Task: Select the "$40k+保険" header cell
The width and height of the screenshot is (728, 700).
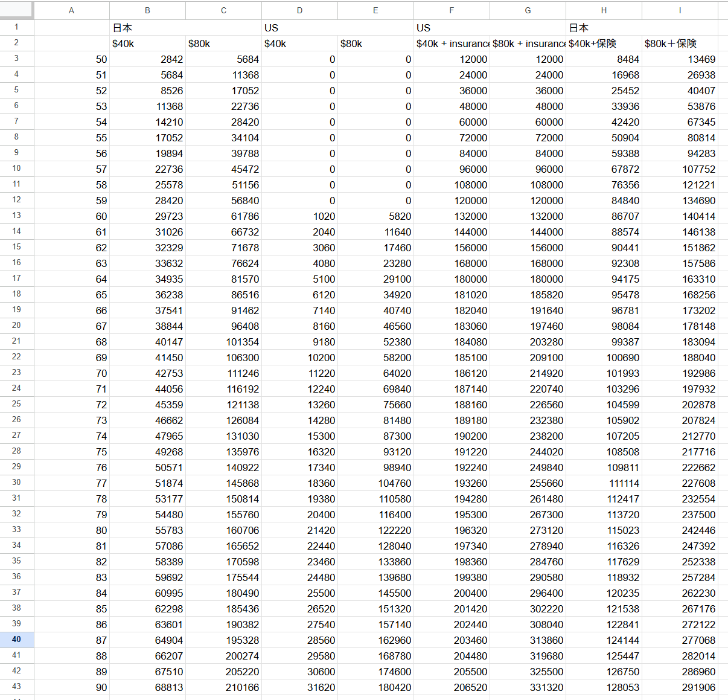Action: pos(604,43)
